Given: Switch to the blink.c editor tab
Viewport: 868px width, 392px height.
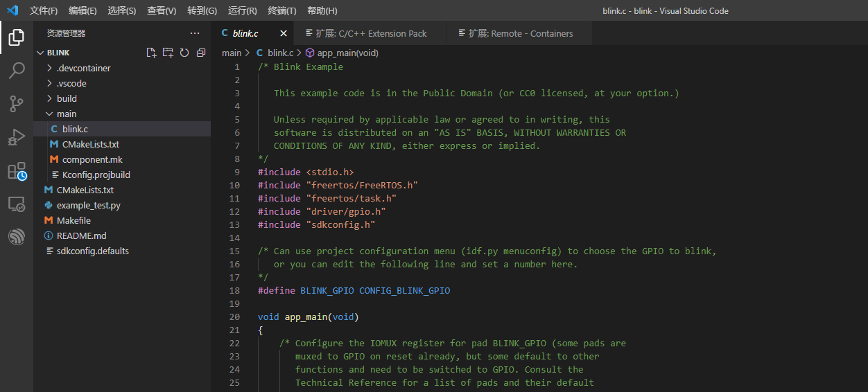Looking at the screenshot, I should [245, 33].
